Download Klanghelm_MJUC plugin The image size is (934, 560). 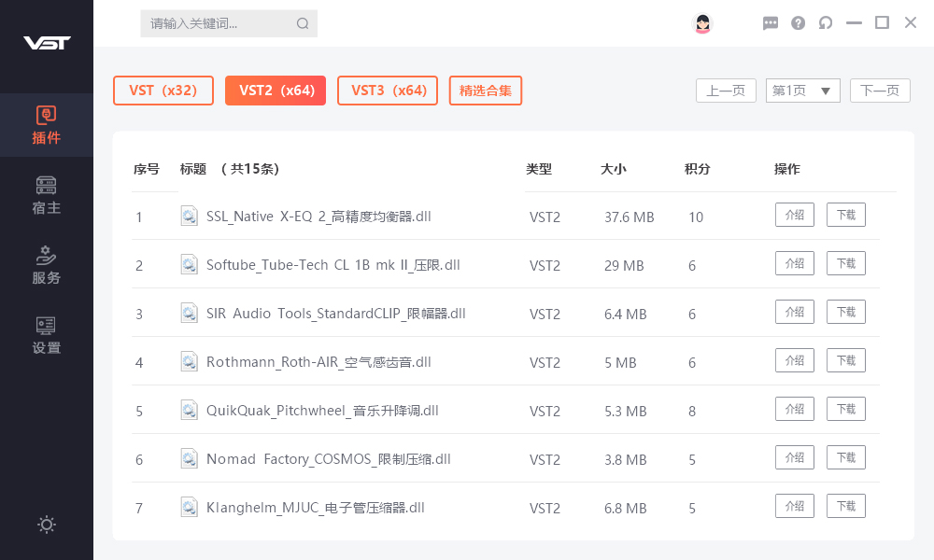click(846, 507)
